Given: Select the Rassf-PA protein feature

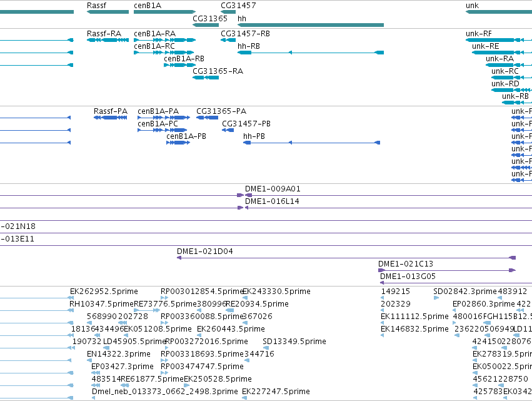Looking at the screenshot, I should tap(110, 118).
